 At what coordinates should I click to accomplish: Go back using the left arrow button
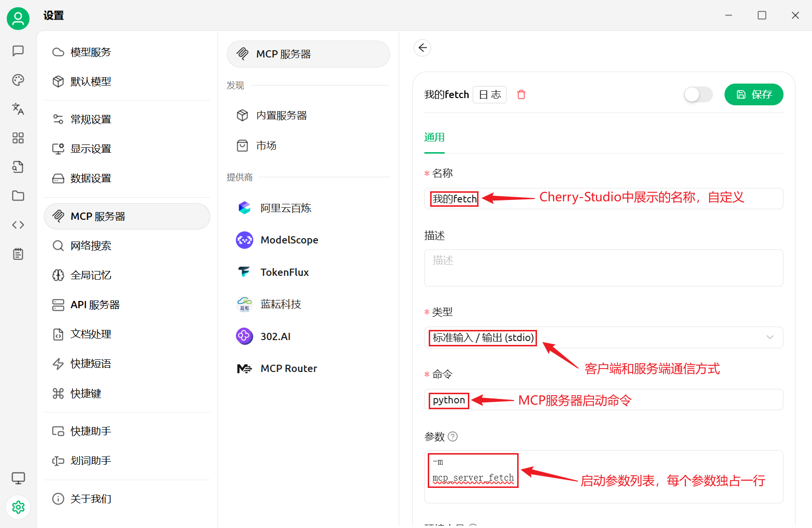point(422,48)
